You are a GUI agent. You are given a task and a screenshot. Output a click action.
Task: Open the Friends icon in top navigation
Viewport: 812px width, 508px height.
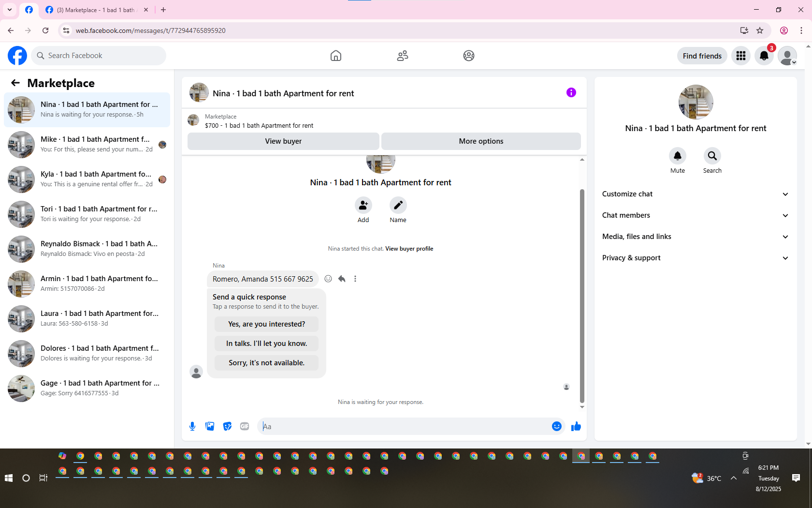(x=403, y=56)
